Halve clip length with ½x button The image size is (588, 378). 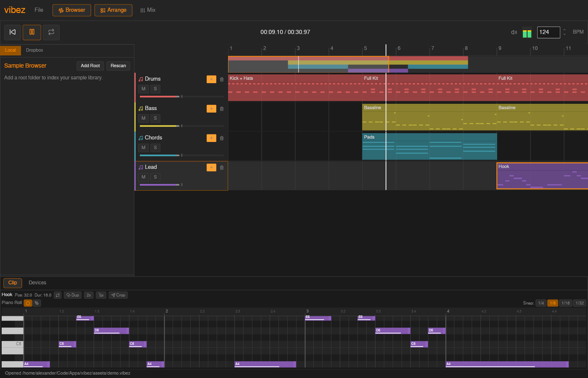pos(101,295)
